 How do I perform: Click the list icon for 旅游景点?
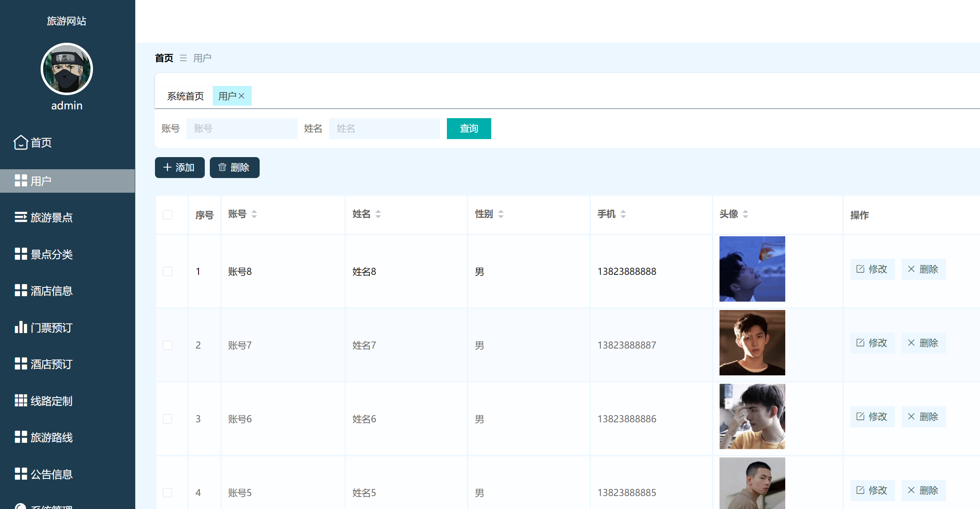pyautogui.click(x=21, y=217)
